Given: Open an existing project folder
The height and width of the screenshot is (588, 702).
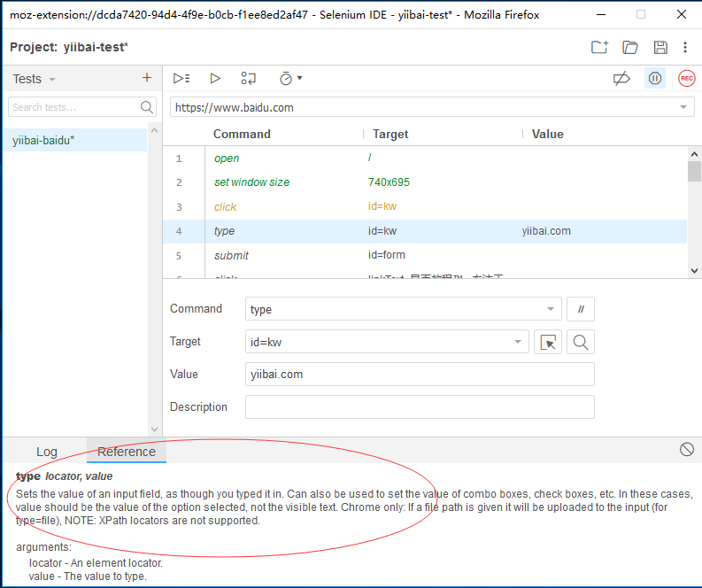Looking at the screenshot, I should click(630, 47).
